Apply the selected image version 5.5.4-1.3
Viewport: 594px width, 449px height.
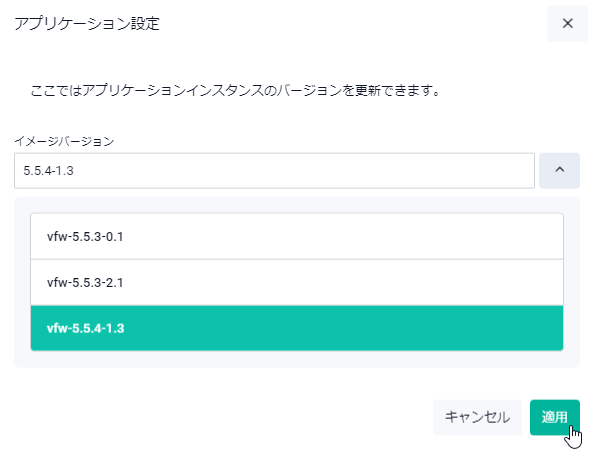pos(555,417)
